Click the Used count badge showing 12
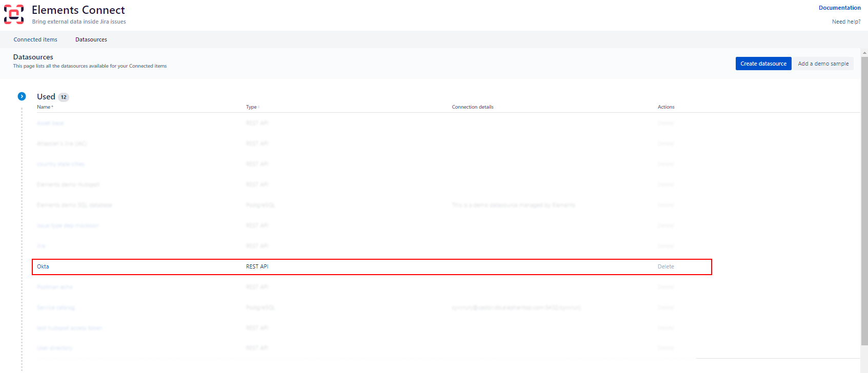The image size is (868, 373). tap(64, 97)
